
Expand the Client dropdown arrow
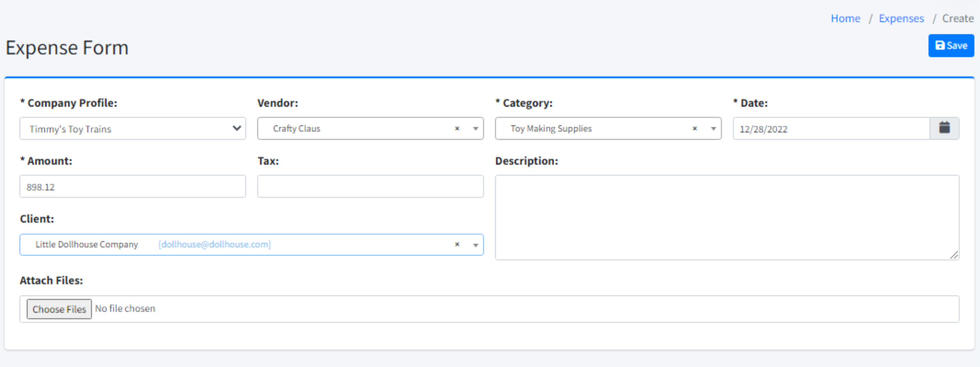(475, 245)
